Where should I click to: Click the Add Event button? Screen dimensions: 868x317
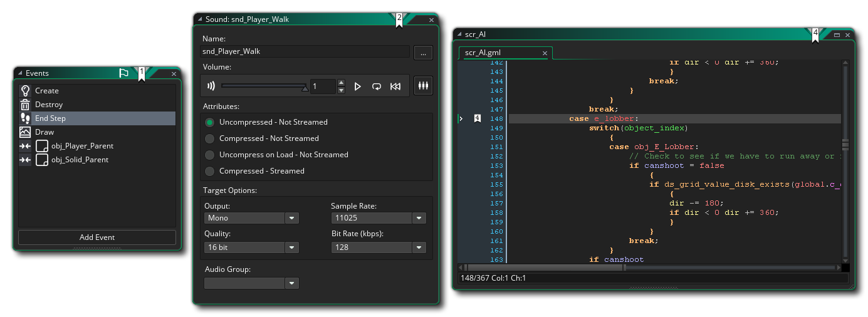(97, 237)
